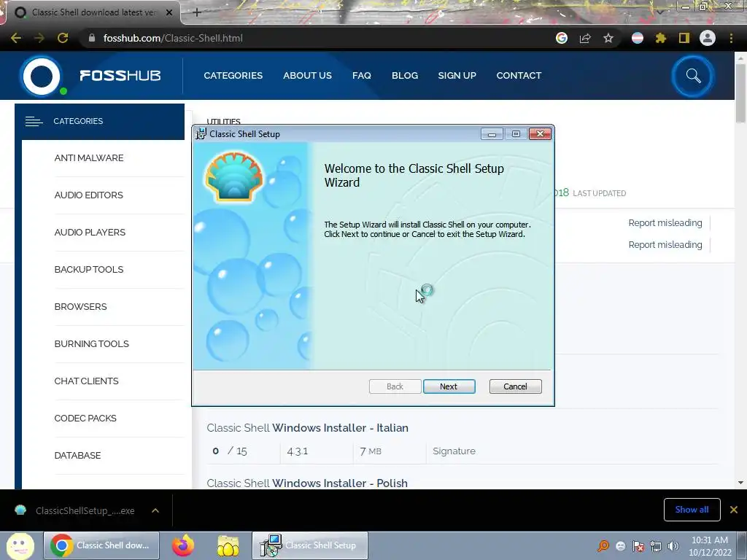This screenshot has width=747, height=560.
Task: Switch to Classic Shell Setup taskbar button
Action: [309, 545]
